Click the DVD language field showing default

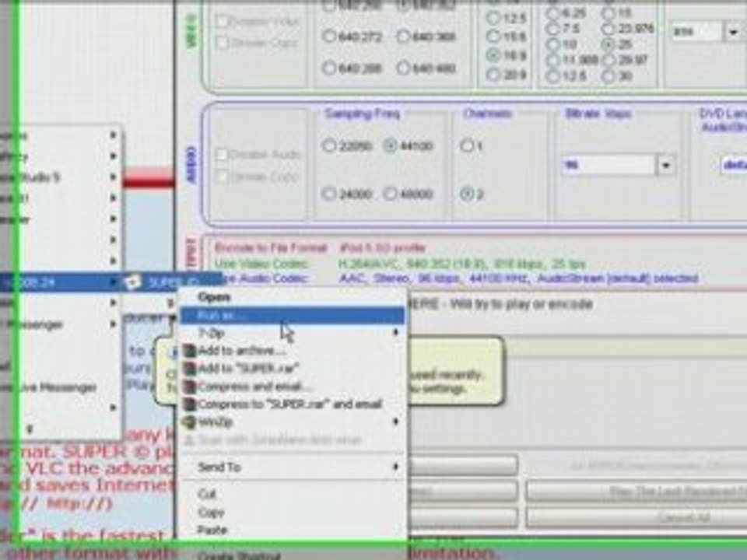[x=735, y=165]
